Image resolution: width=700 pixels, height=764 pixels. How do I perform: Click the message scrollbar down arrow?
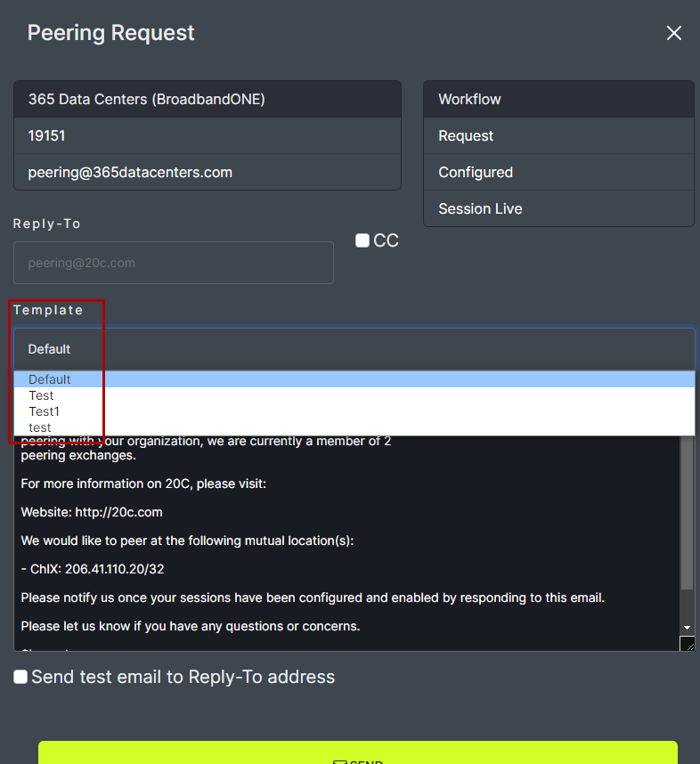coord(687,628)
